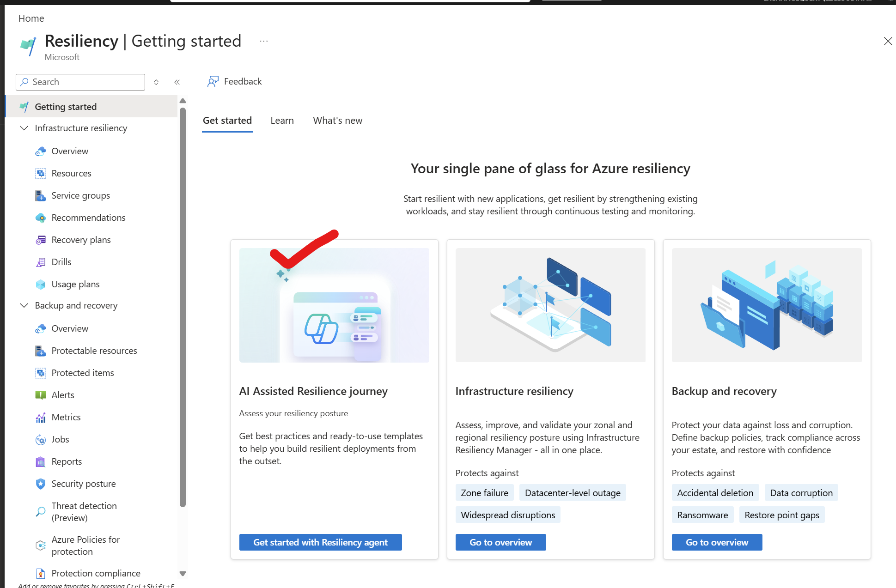Collapse the Backup and recovery section
The image size is (896, 588).
coord(24,305)
